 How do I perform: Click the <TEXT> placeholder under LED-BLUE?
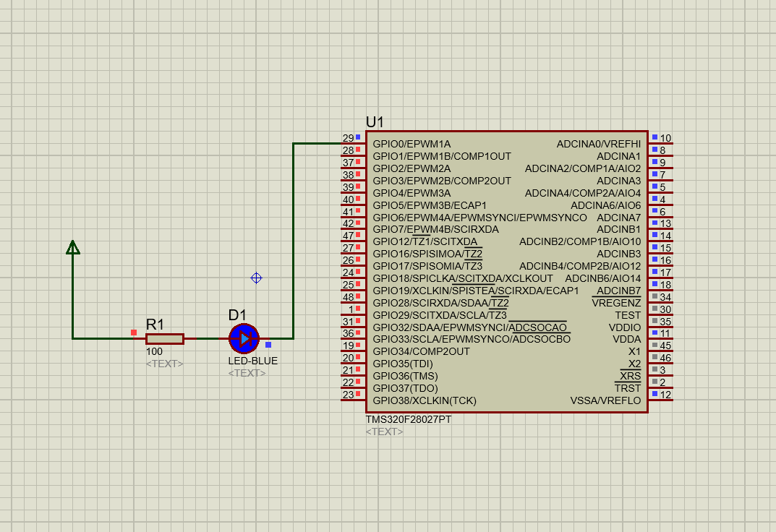(x=247, y=373)
